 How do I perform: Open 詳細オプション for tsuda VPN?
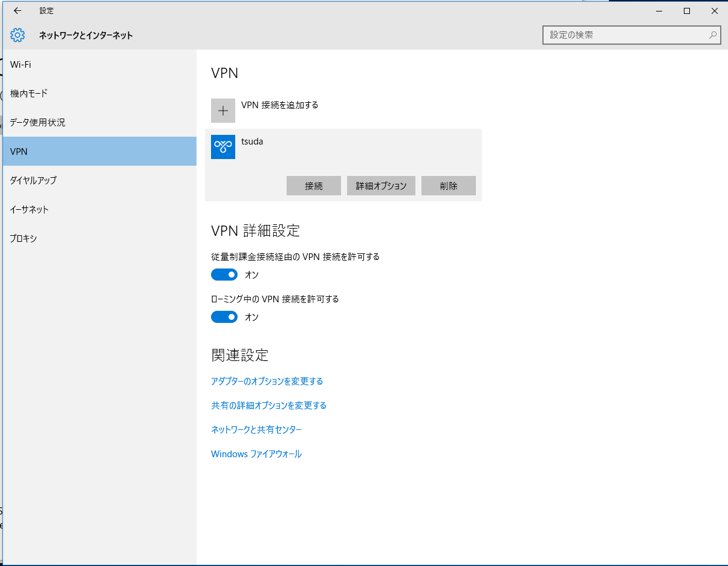click(x=381, y=186)
